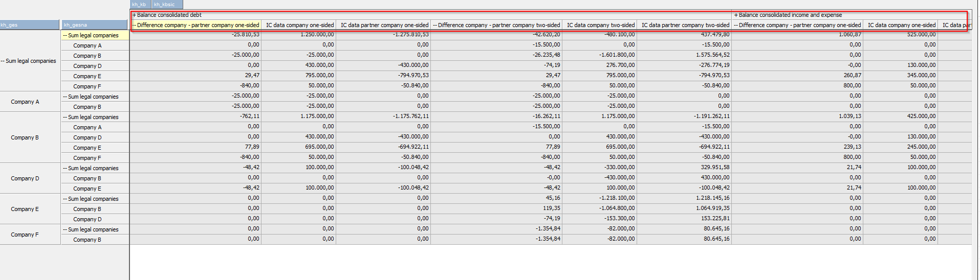
Task: Click IC data company one-sided header under debt
Action: (299, 25)
